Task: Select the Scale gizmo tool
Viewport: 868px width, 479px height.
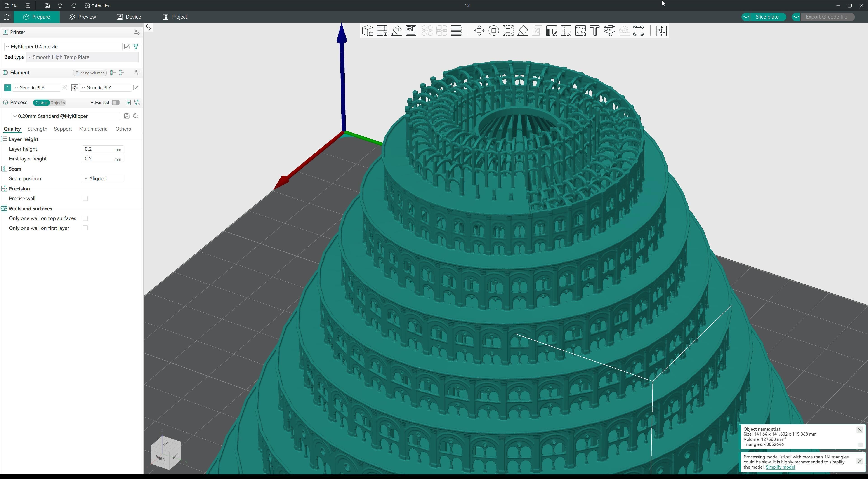Action: click(508, 31)
